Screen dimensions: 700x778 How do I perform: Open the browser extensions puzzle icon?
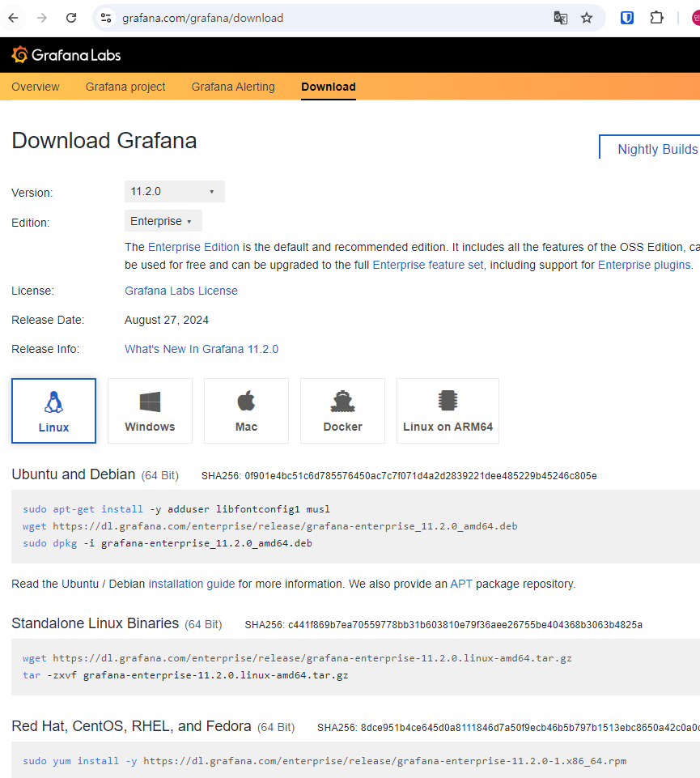coord(657,18)
